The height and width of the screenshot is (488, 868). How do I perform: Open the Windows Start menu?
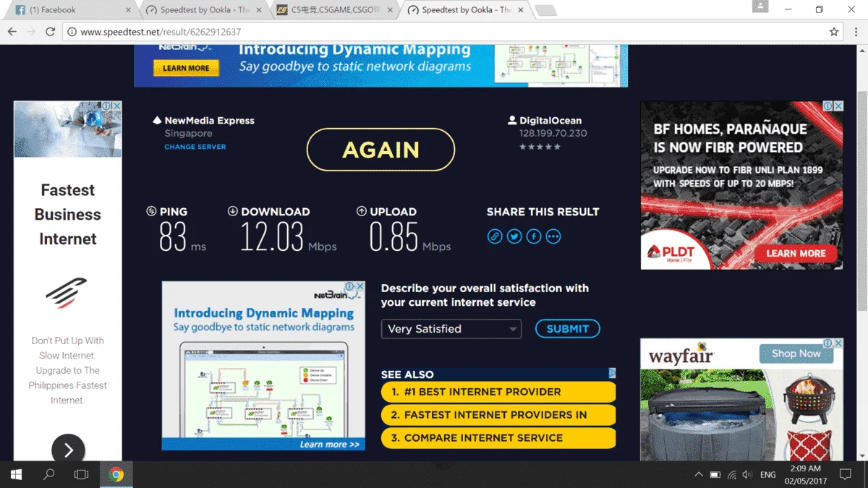point(16,475)
